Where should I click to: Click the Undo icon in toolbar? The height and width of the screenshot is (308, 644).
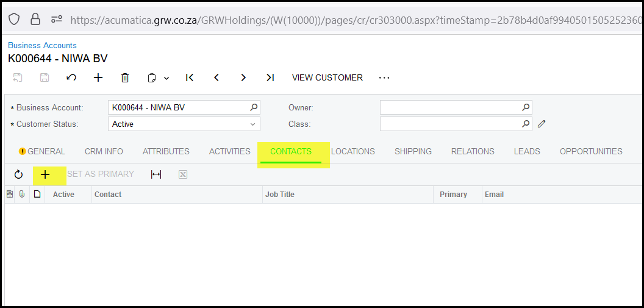click(71, 77)
